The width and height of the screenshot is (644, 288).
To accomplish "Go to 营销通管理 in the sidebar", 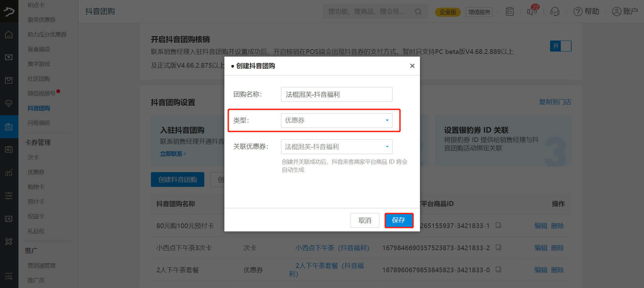I will pyautogui.click(x=42, y=266).
